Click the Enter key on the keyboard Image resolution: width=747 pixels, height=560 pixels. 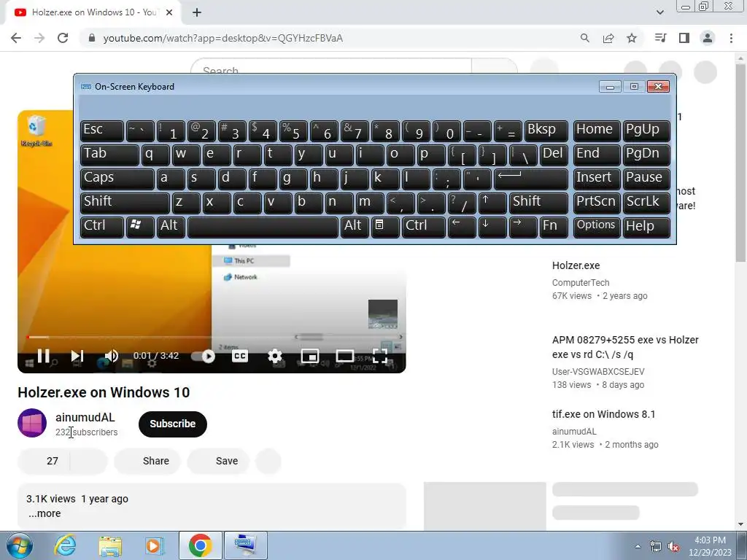coord(531,179)
